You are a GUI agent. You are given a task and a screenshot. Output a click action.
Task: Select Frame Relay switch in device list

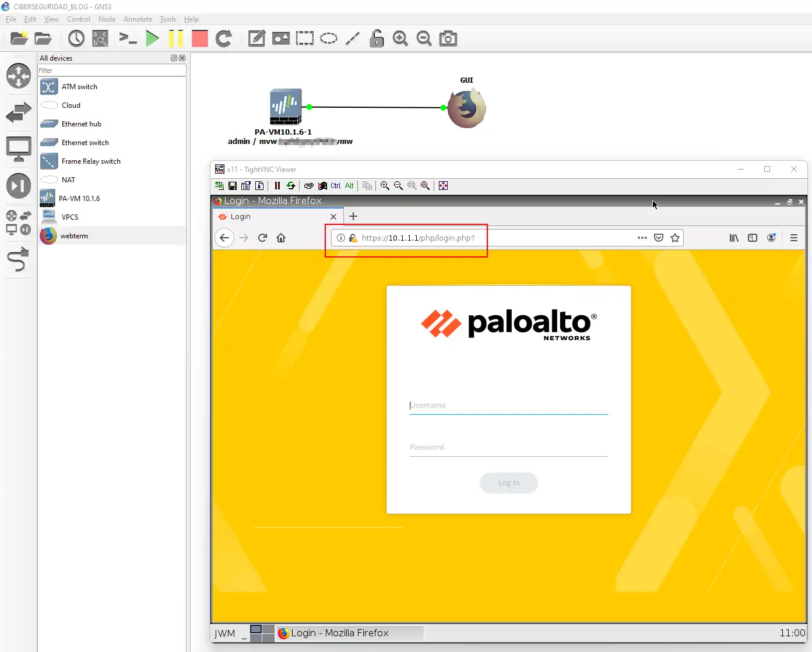click(112, 161)
